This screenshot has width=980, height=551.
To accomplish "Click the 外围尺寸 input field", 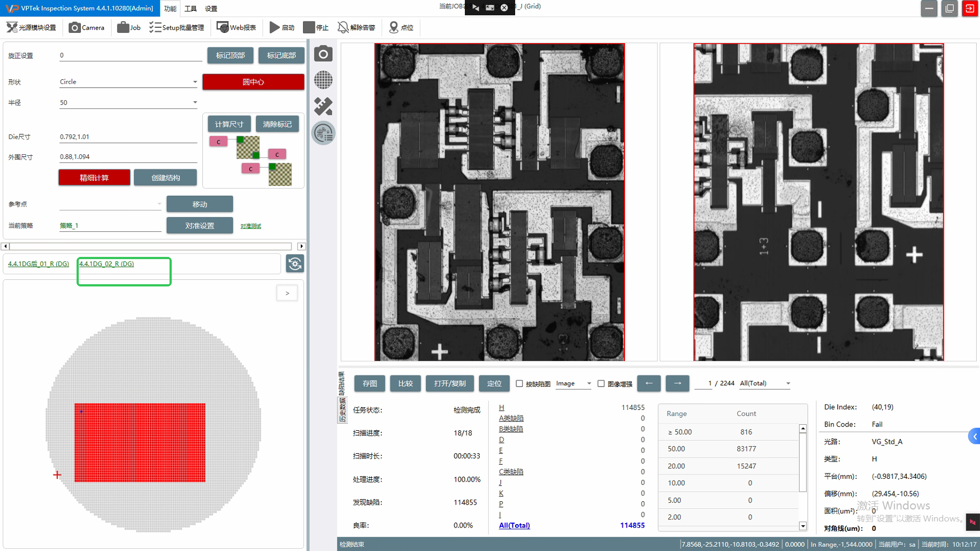I will (128, 156).
